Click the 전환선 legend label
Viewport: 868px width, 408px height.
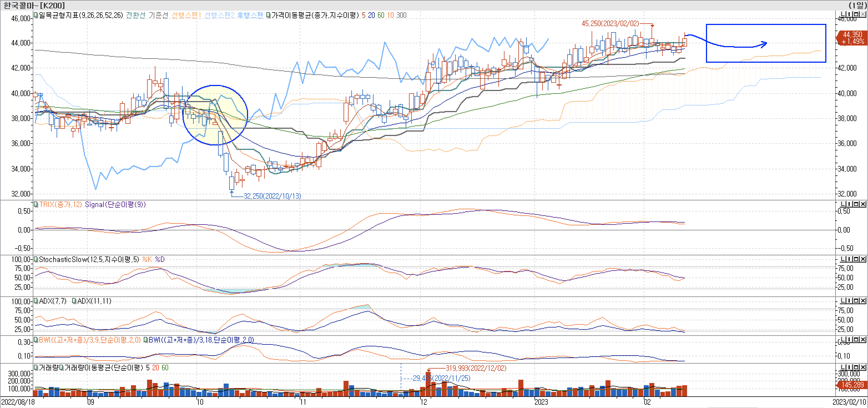pyautogui.click(x=136, y=15)
